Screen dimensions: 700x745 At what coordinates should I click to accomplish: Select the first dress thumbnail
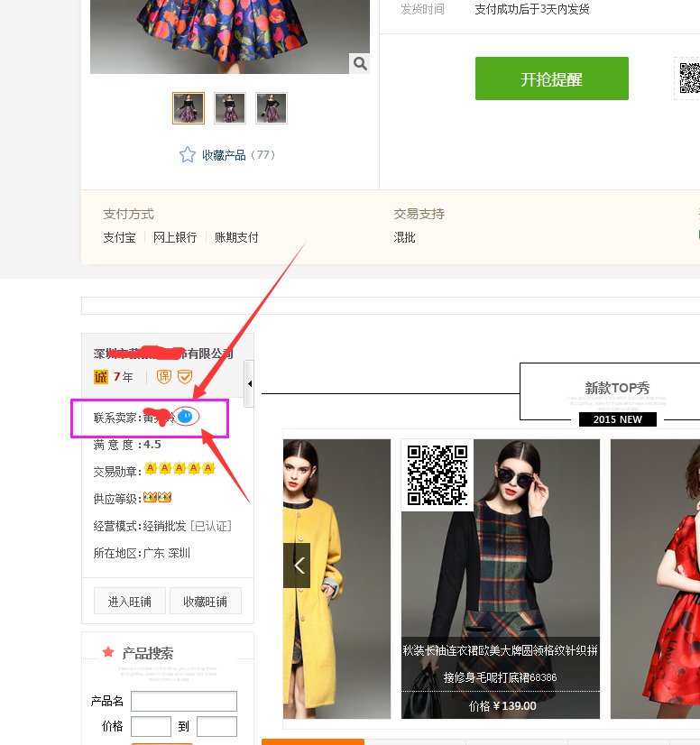pyautogui.click(x=189, y=108)
